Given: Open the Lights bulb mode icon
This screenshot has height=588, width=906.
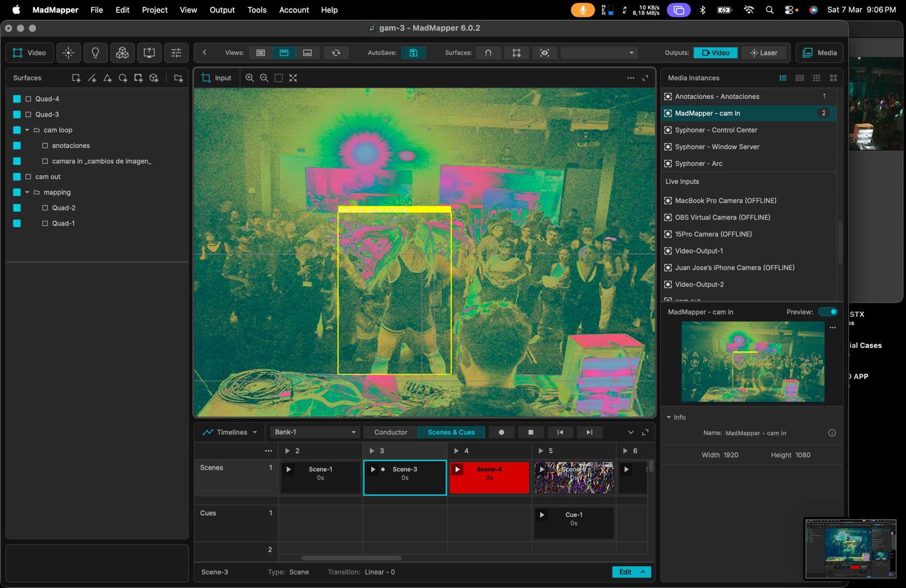Looking at the screenshot, I should point(95,53).
